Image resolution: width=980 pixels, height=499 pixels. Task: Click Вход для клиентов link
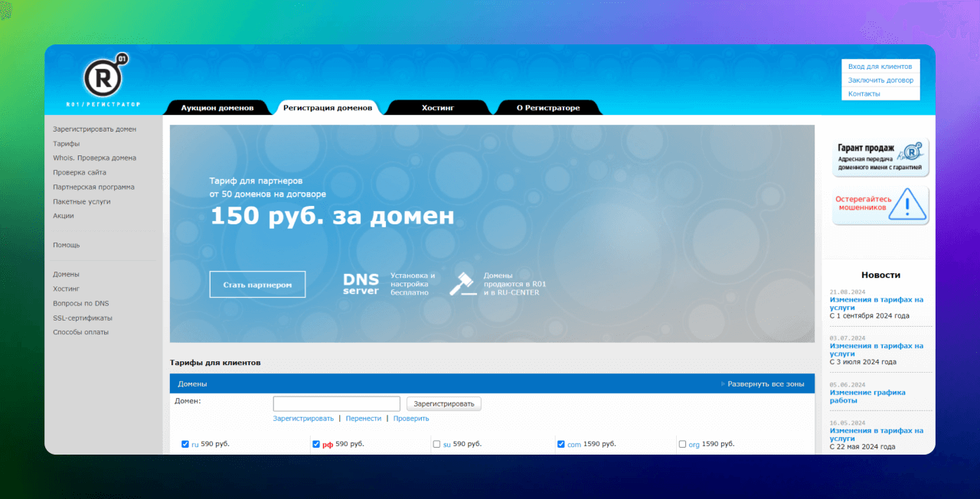pyautogui.click(x=880, y=67)
